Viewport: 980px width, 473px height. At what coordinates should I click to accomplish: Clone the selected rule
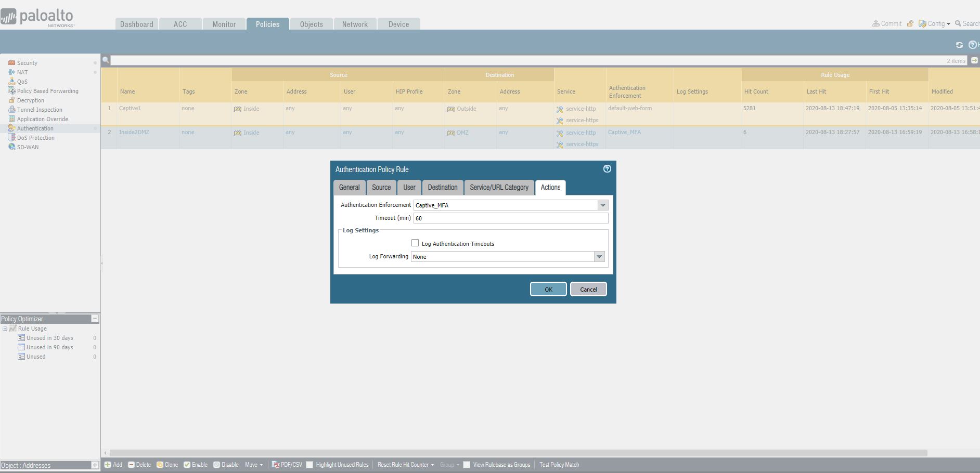(x=167, y=465)
